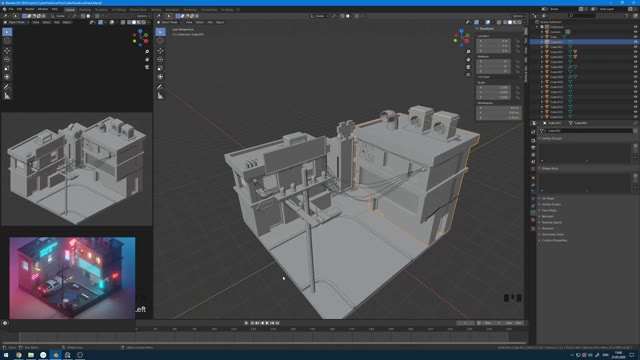Click the camera view icon in main viewport
Image resolution: width=640 pixels, height=360 pixels.
point(468,67)
